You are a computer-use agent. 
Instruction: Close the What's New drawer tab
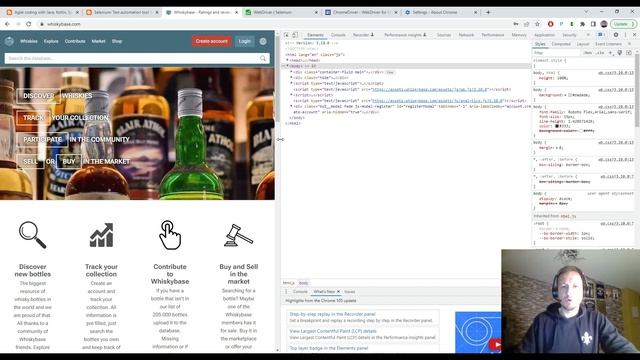coord(338,292)
